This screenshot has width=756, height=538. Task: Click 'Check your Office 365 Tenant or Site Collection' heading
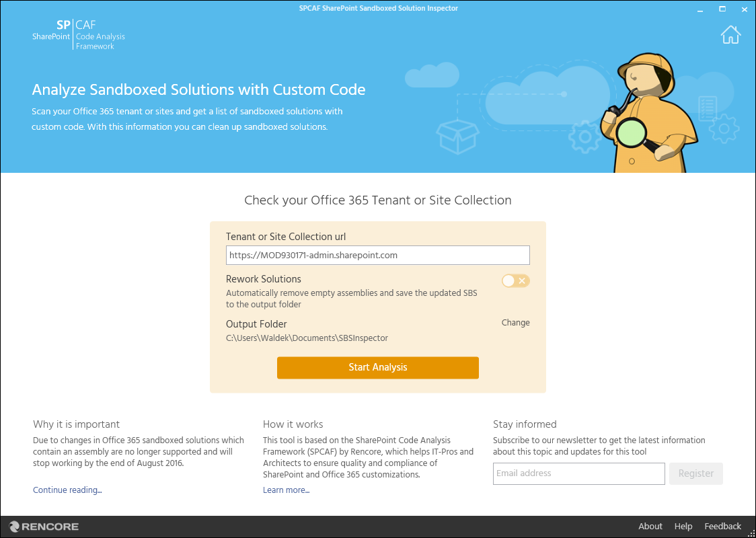pos(377,200)
